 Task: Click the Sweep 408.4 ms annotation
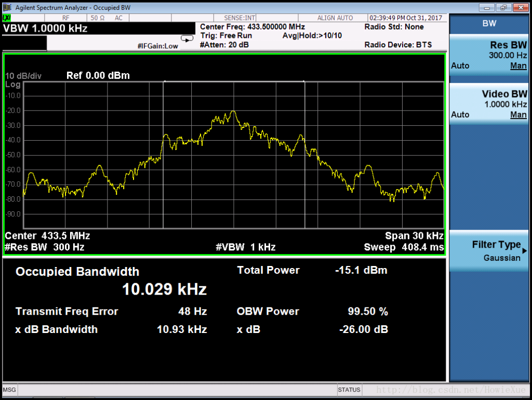404,247
